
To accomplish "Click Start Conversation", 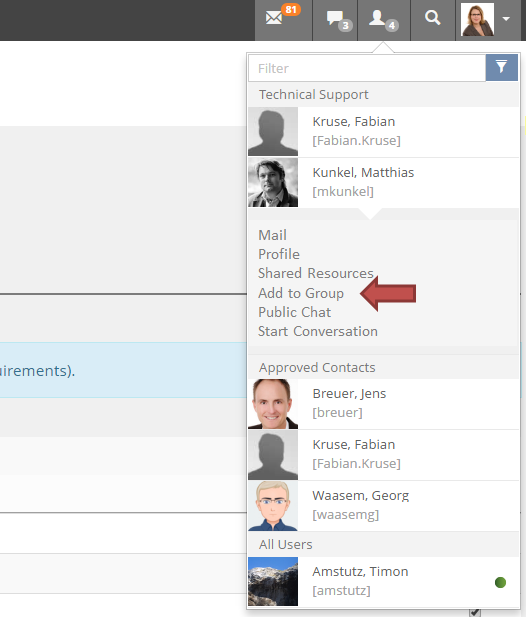I will pos(318,331).
